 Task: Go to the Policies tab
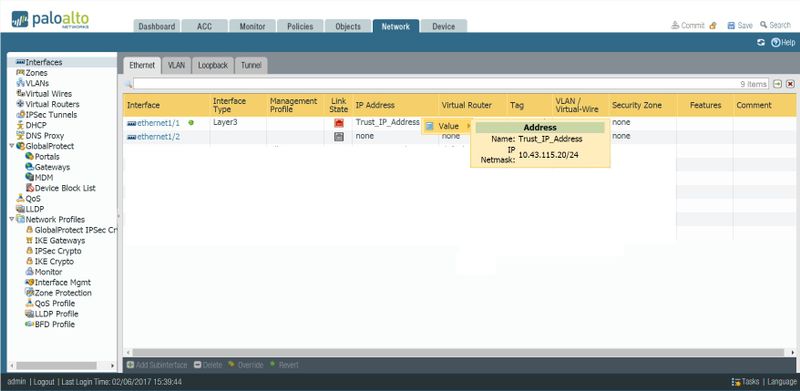[300, 27]
